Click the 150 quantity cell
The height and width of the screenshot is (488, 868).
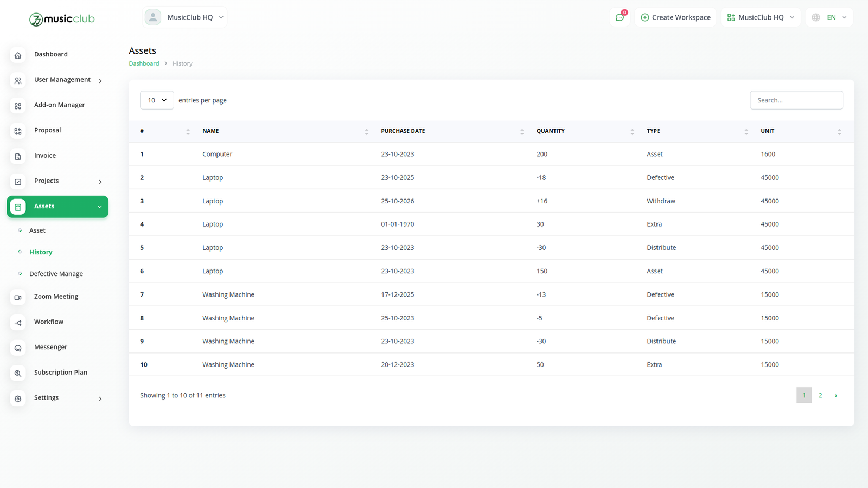pyautogui.click(x=542, y=271)
